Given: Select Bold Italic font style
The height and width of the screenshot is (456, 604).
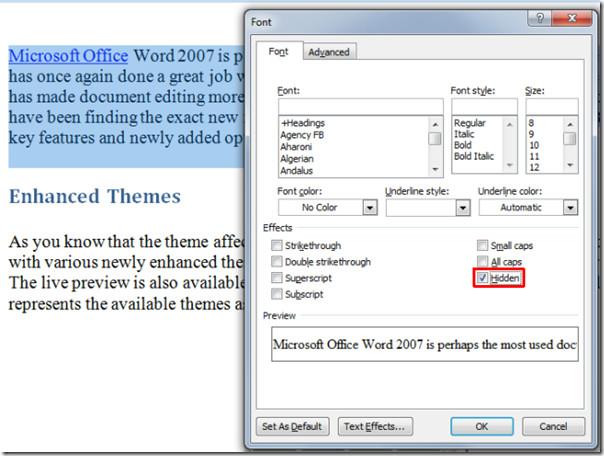Looking at the screenshot, I should (x=473, y=156).
